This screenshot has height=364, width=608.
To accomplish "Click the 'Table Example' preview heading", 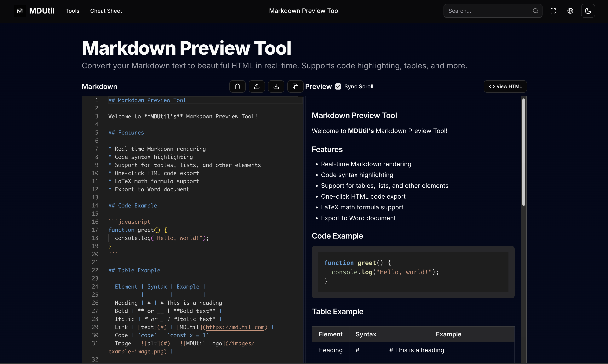I will tap(337, 312).
